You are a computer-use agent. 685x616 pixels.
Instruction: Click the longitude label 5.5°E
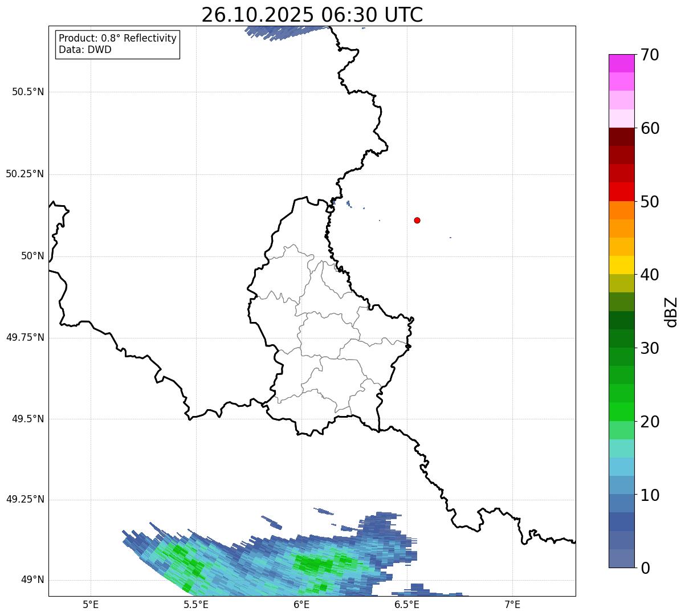pyautogui.click(x=196, y=604)
